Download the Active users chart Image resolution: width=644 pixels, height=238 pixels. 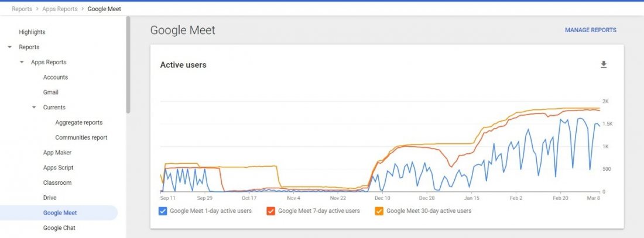[604, 64]
